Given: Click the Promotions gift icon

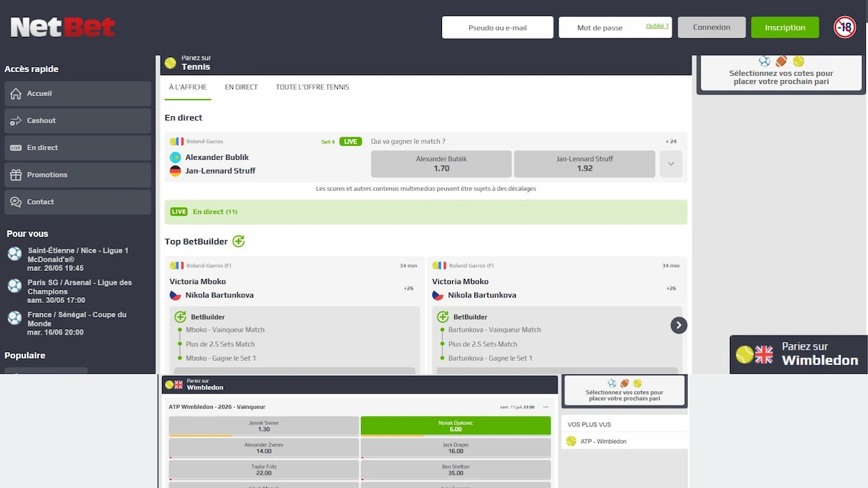Looking at the screenshot, I should (x=16, y=175).
